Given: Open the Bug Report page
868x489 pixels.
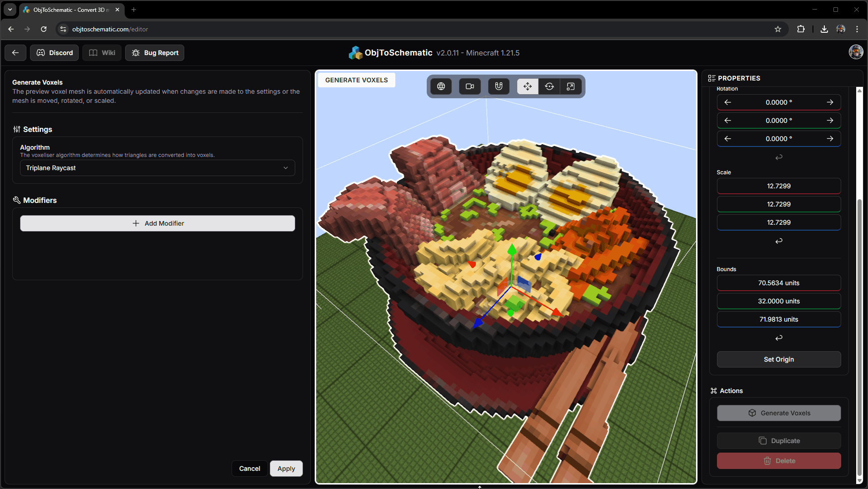Looking at the screenshot, I should click(x=155, y=53).
